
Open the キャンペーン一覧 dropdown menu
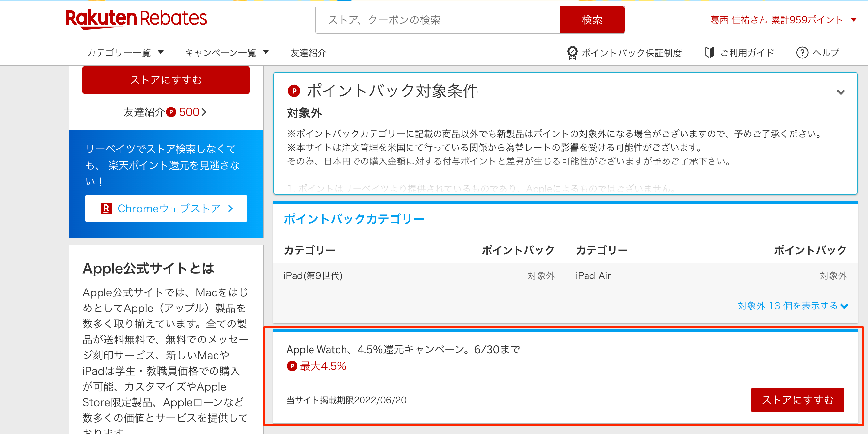[227, 53]
